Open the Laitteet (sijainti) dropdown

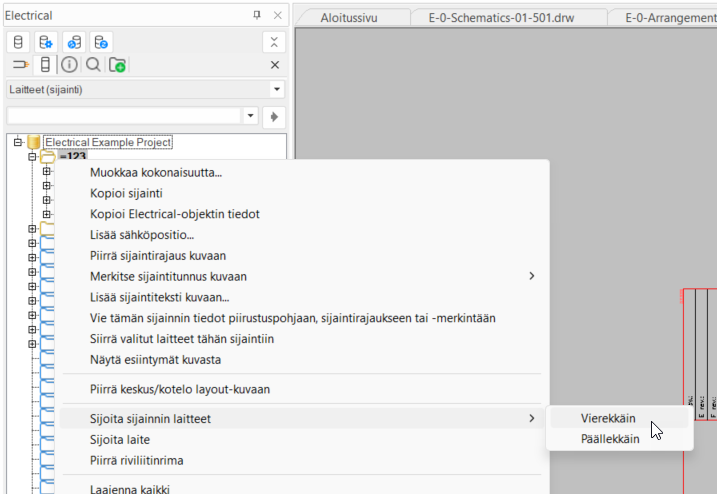click(276, 90)
